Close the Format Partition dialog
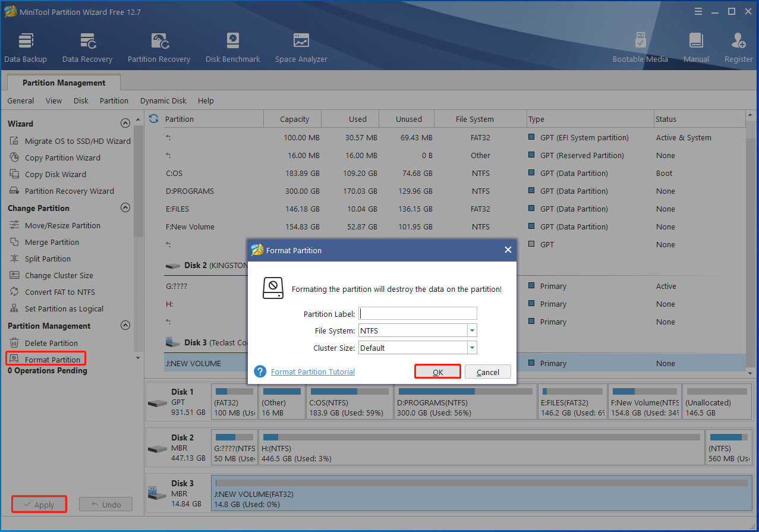Screen dimensions: 759x532 pos(508,250)
